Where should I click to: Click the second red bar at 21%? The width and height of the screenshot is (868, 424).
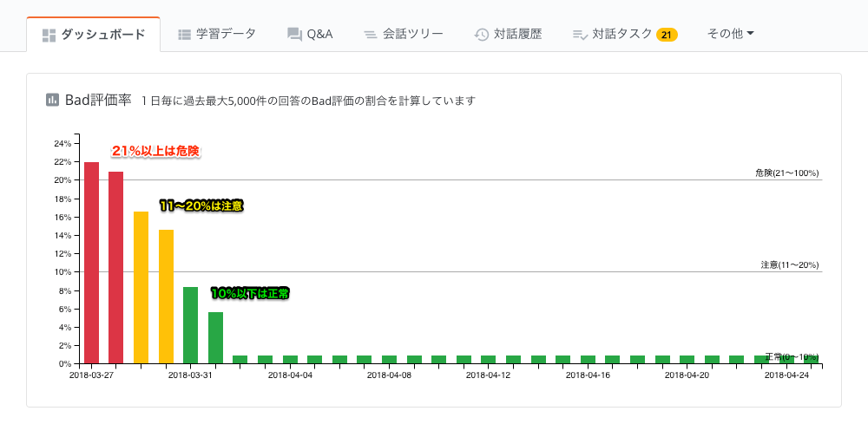(115, 267)
